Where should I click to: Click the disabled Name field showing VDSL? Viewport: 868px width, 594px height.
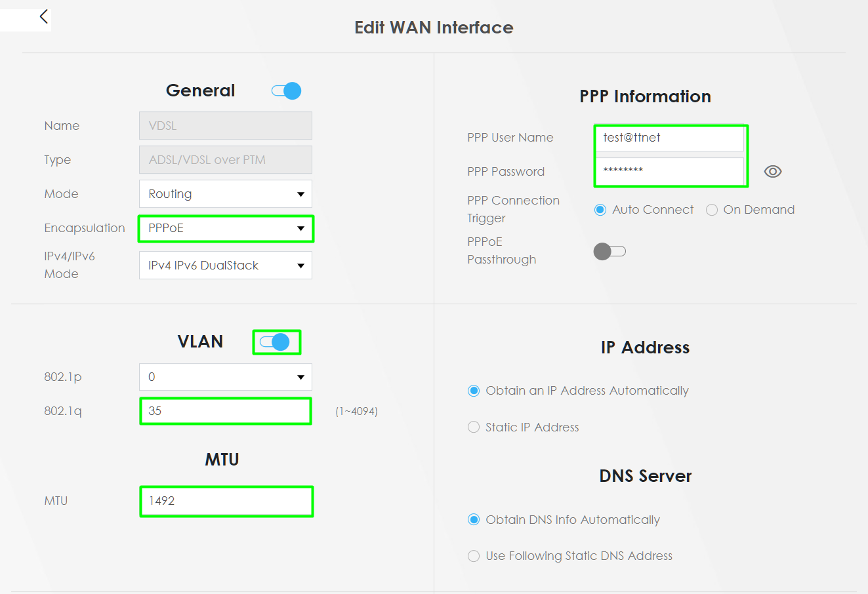click(226, 126)
